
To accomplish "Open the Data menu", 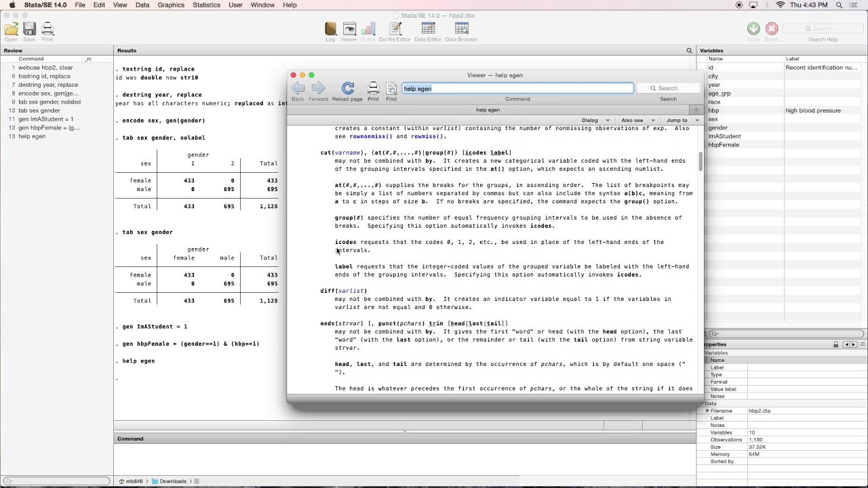I will [142, 5].
